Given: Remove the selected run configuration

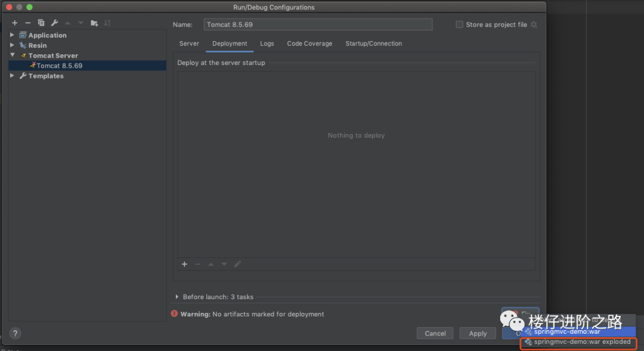Looking at the screenshot, I should (x=27, y=23).
